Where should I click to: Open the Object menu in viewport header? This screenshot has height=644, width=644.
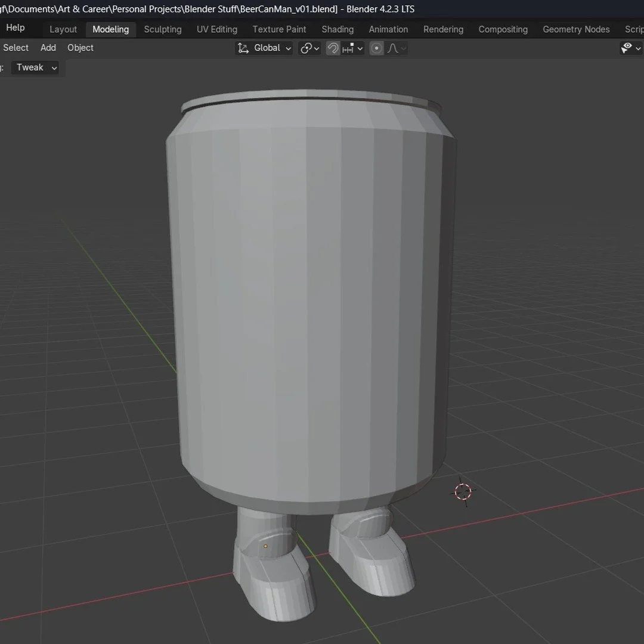pyautogui.click(x=80, y=48)
